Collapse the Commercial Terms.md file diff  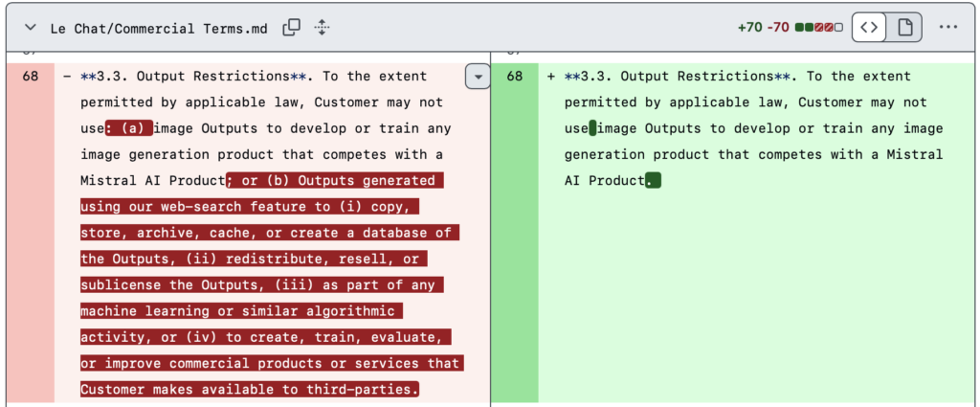click(x=32, y=27)
